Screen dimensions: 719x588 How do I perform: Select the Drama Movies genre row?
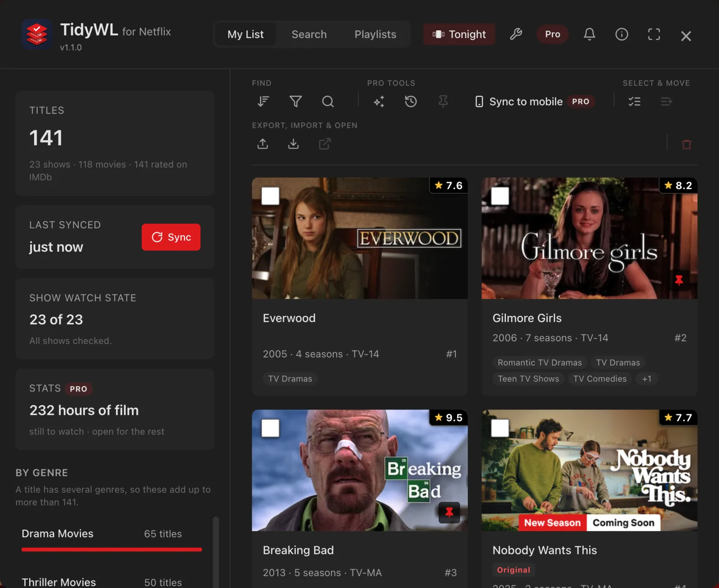click(112, 539)
